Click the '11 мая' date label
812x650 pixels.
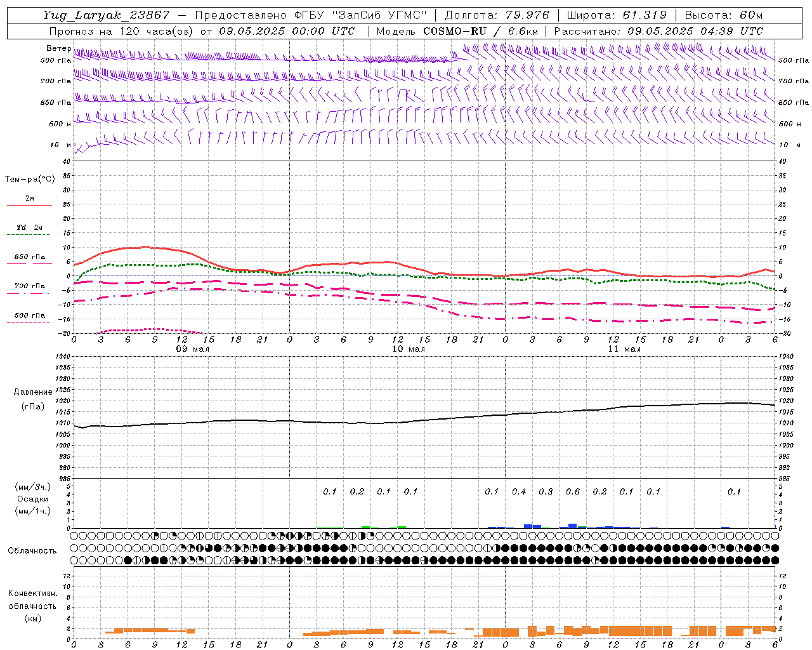click(x=624, y=349)
